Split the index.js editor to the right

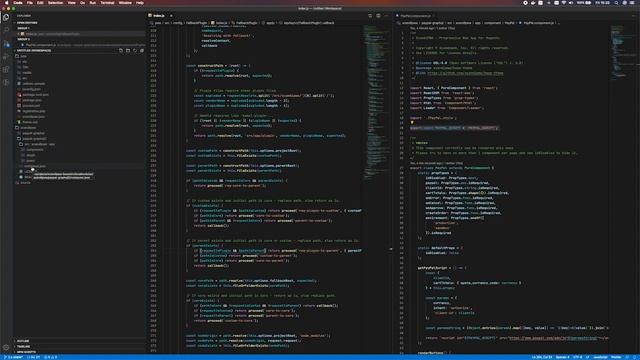378,16
